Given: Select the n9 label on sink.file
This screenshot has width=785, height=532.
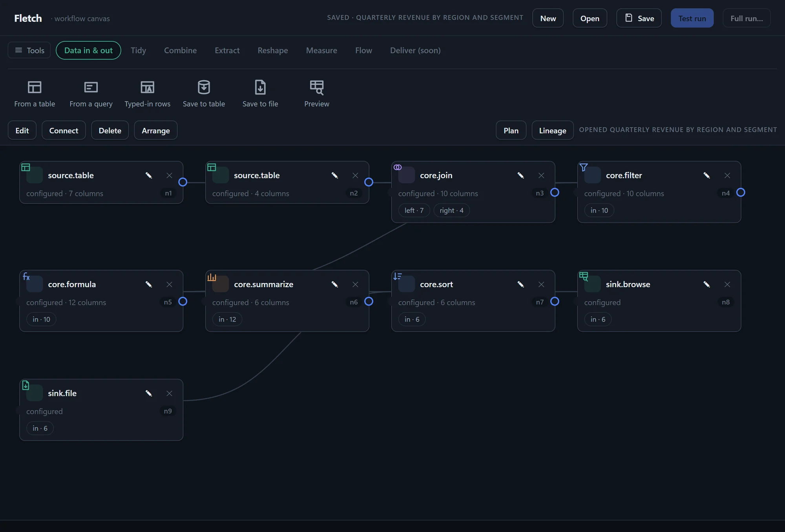Looking at the screenshot, I should click(168, 411).
